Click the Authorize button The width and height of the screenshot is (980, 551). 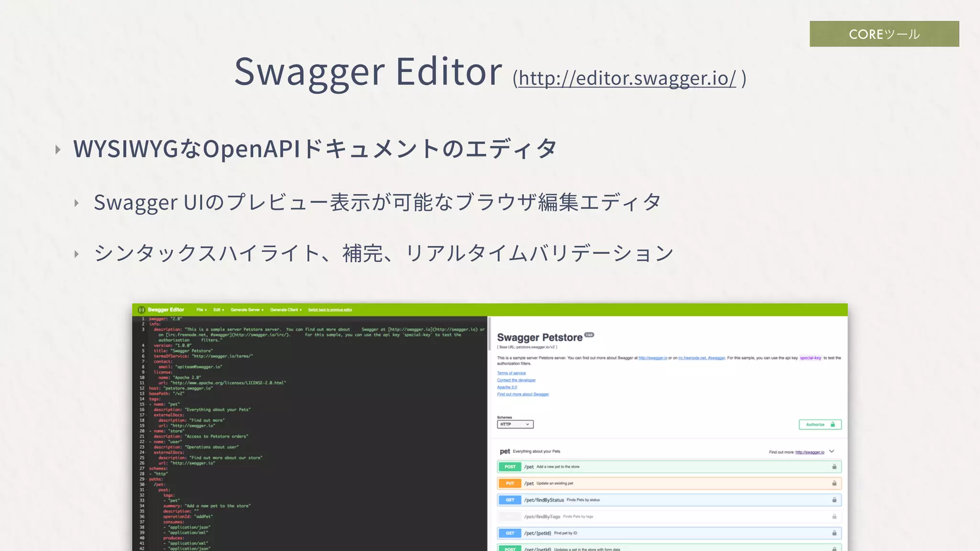820,424
